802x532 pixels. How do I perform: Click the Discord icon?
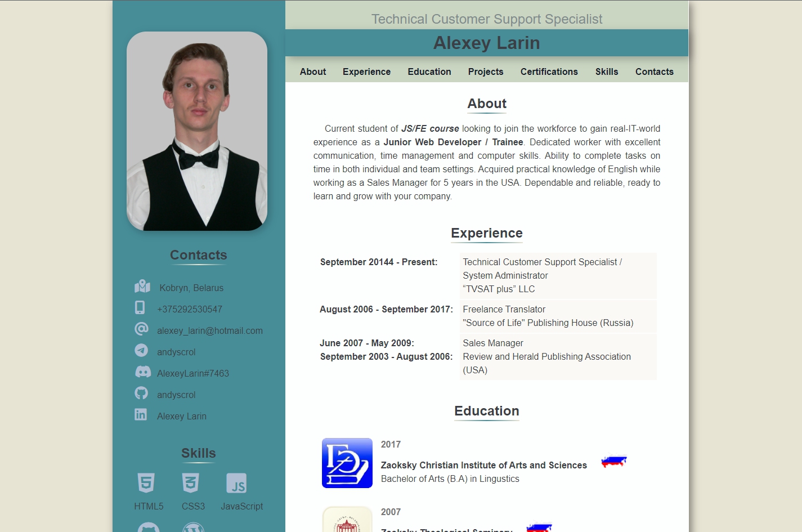(143, 372)
